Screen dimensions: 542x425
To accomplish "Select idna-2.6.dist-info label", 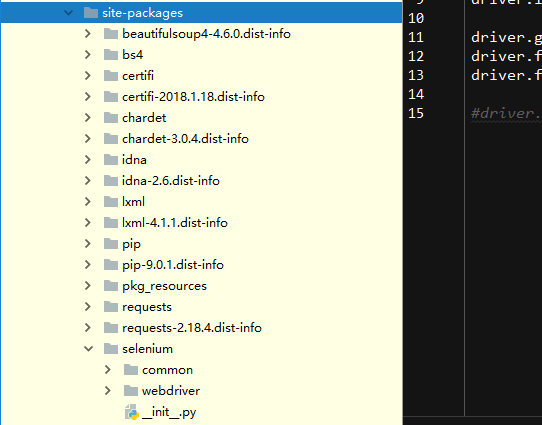I will point(171,181).
